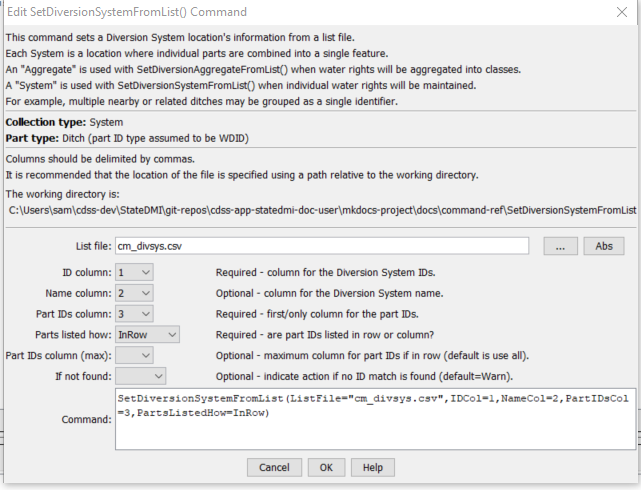Image resolution: width=641 pixels, height=490 pixels.
Task: Click the 'Part type: Ditch' line
Action: 127,139
